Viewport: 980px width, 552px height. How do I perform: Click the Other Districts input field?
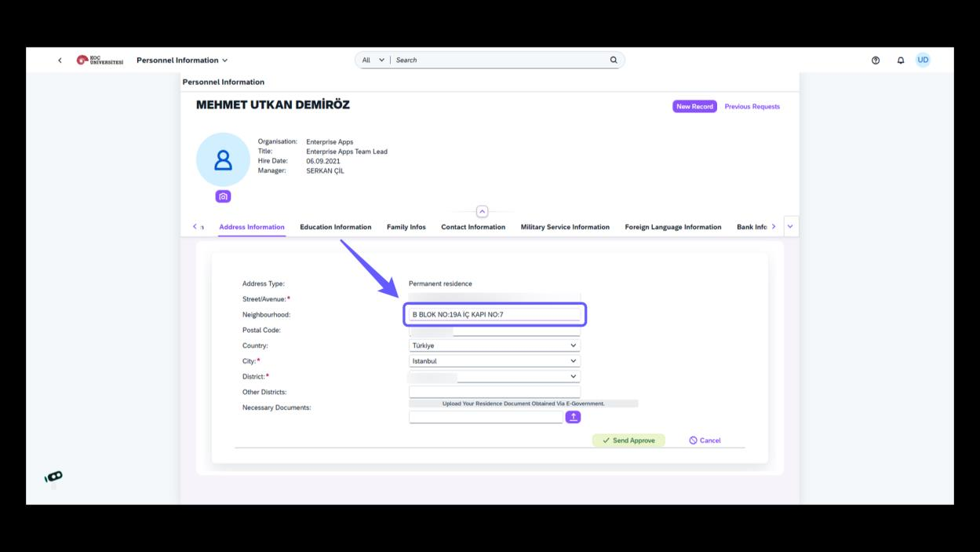[494, 392]
